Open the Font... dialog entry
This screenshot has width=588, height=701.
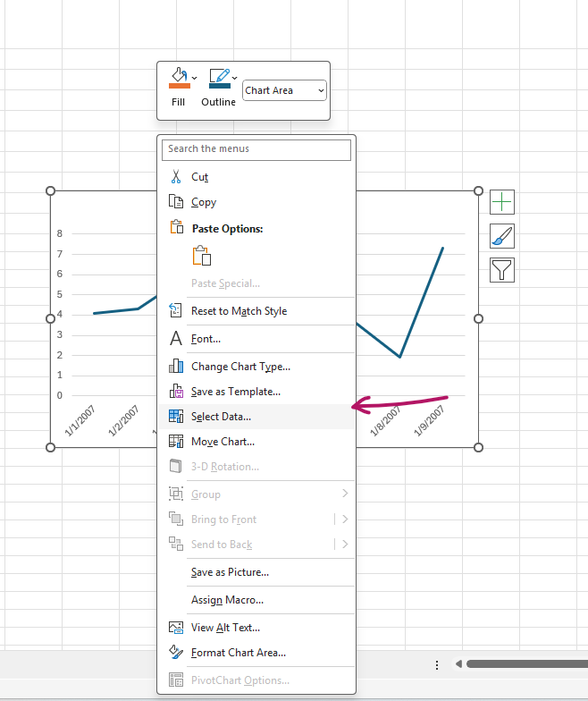pyautogui.click(x=256, y=339)
